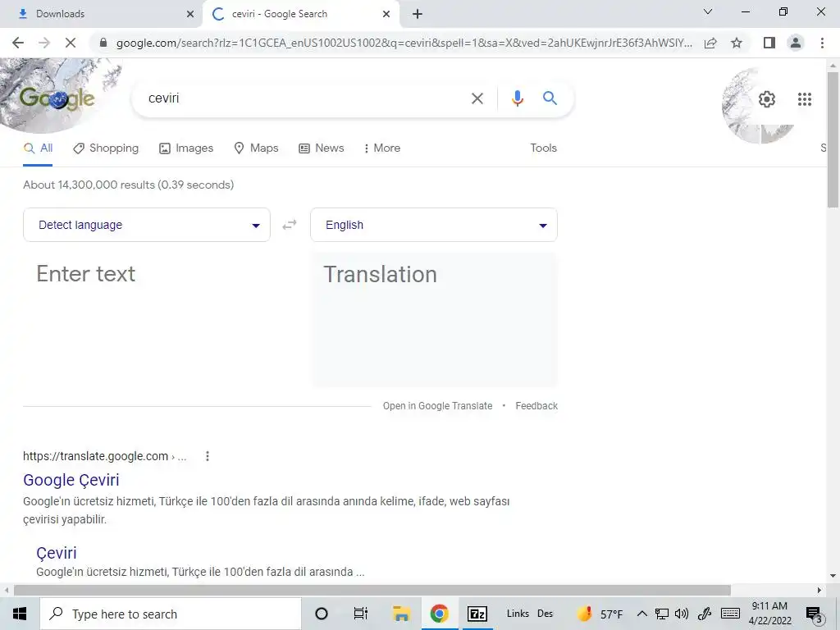Filter results by Maps
840x630 pixels.
click(257, 148)
